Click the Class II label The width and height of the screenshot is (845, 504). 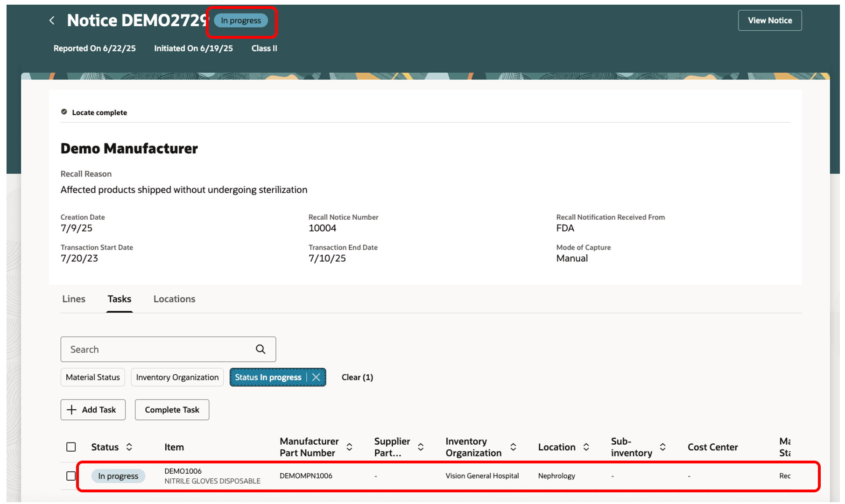click(x=264, y=49)
